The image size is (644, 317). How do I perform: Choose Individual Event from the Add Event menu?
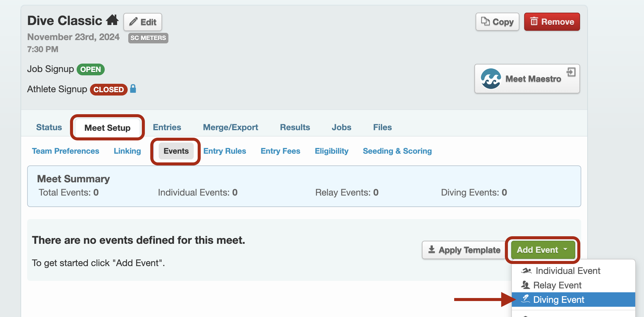tap(567, 270)
